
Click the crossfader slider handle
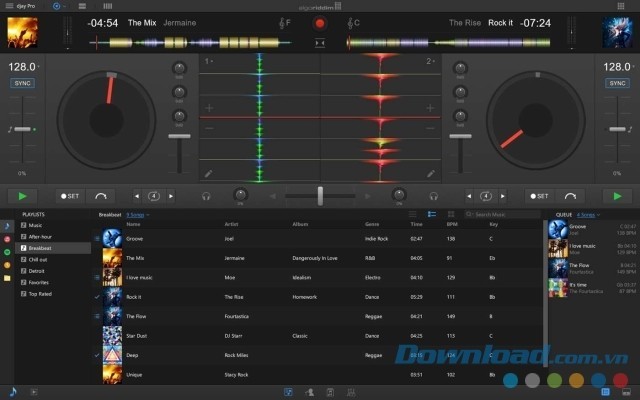click(x=320, y=195)
